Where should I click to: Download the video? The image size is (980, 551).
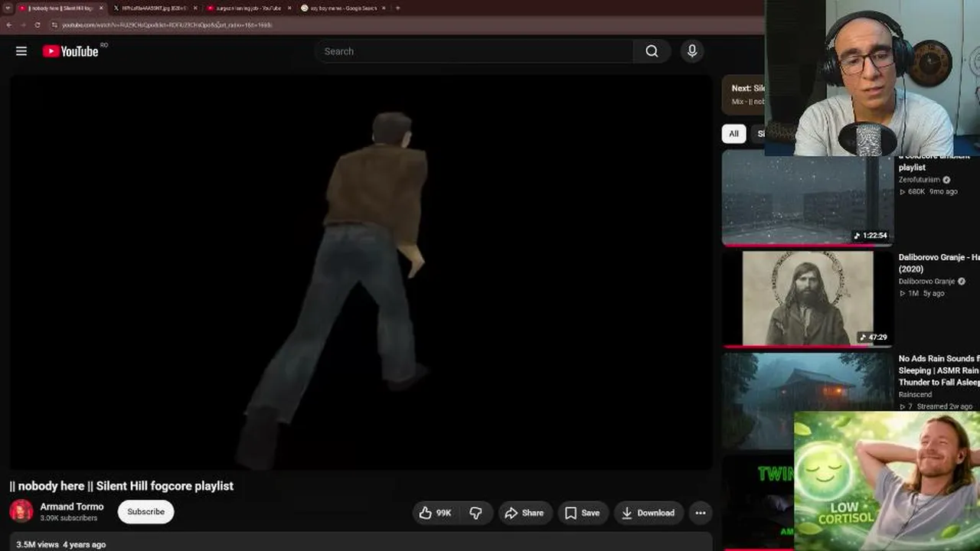(648, 513)
